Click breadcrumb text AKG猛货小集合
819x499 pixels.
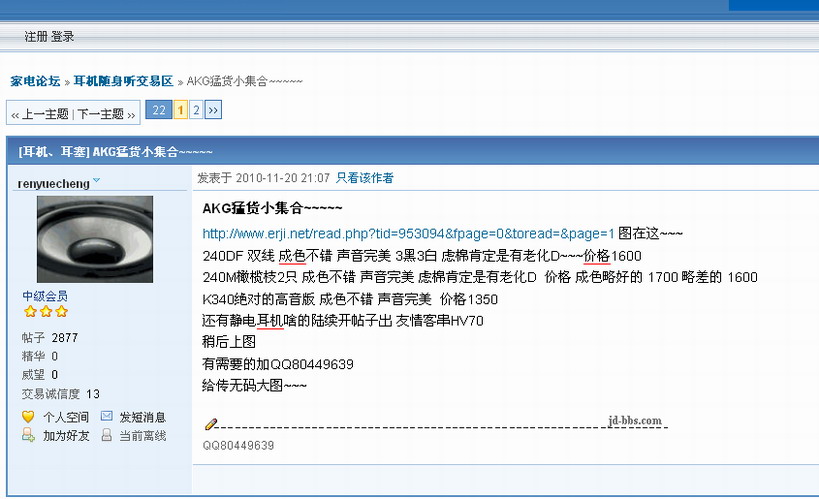tap(244, 81)
